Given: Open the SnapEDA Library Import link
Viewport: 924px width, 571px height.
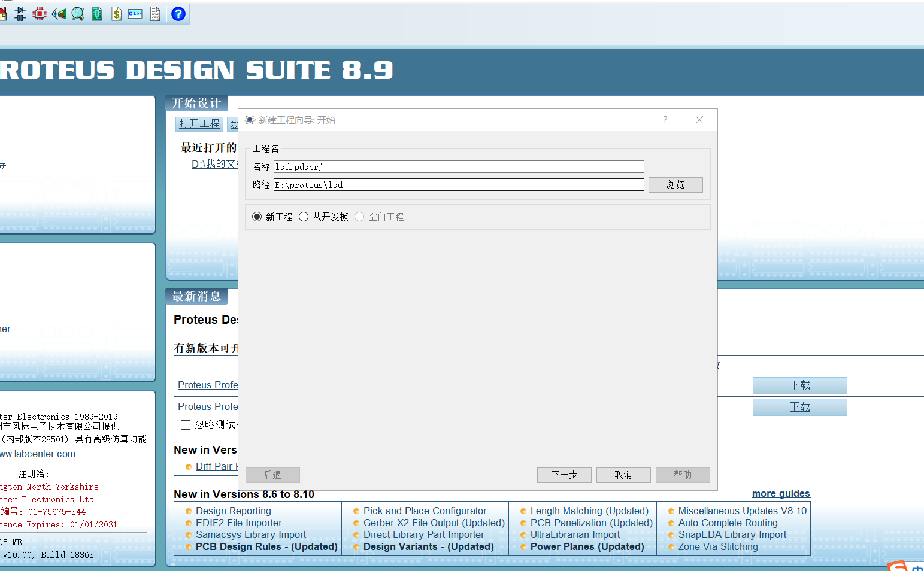Looking at the screenshot, I should coord(732,535).
